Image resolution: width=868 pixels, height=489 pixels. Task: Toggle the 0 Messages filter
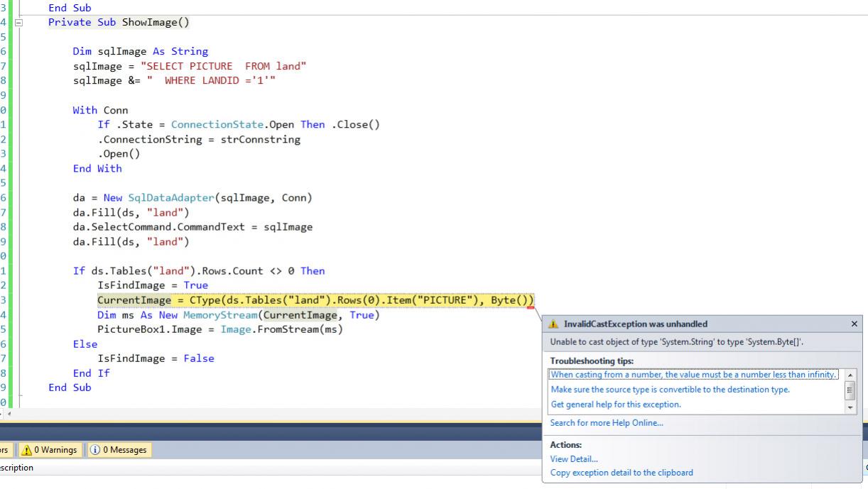tap(118, 450)
